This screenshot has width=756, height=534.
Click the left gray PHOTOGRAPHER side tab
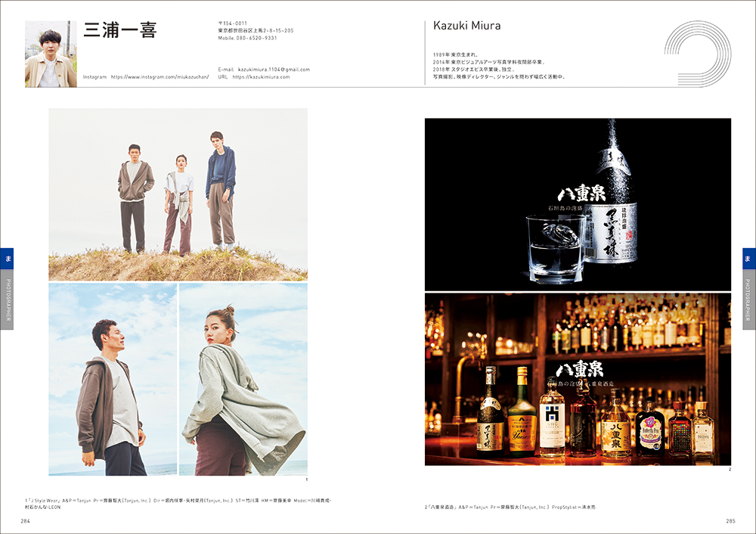pyautogui.click(x=7, y=300)
